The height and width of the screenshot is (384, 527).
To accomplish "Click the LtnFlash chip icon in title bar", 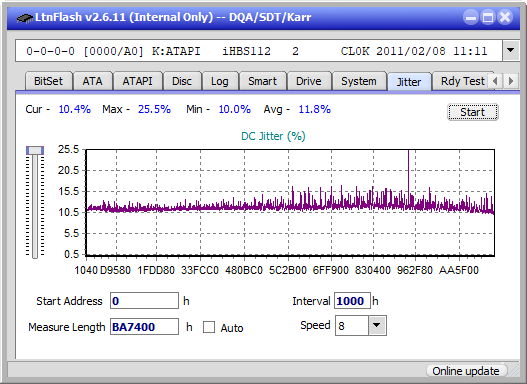I will coord(24,17).
